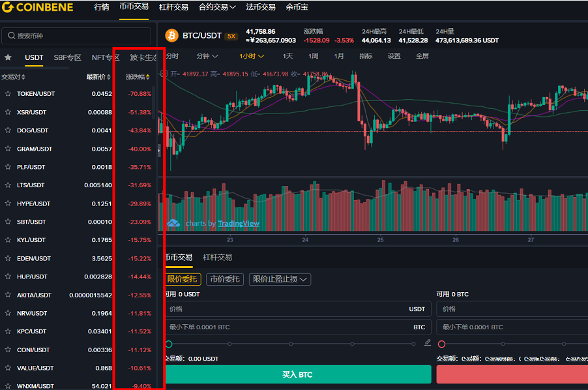
Task: Click the orange Bitcoin coin icon
Action: [171, 36]
